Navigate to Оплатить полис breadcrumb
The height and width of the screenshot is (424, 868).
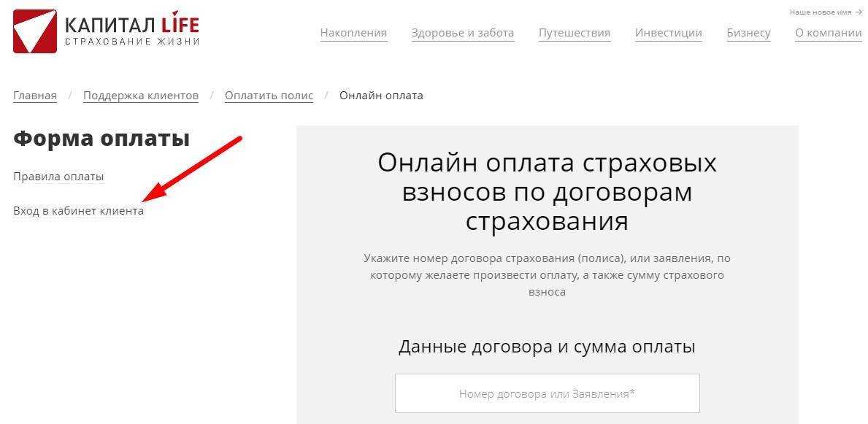click(269, 96)
